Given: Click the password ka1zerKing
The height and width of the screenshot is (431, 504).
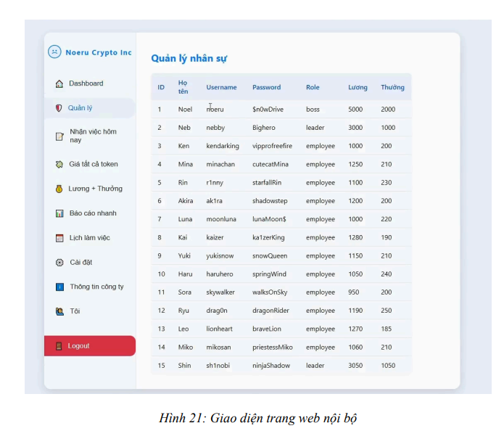Looking at the screenshot, I should point(268,238).
